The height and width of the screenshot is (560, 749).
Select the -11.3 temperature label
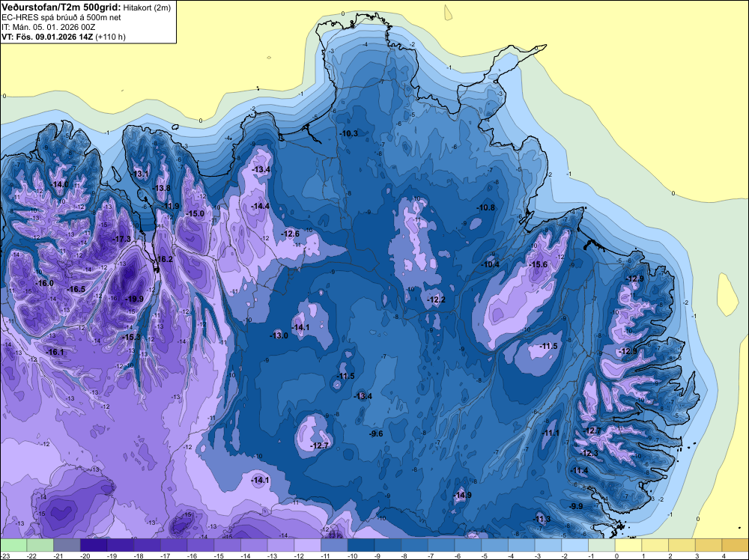coord(542,519)
